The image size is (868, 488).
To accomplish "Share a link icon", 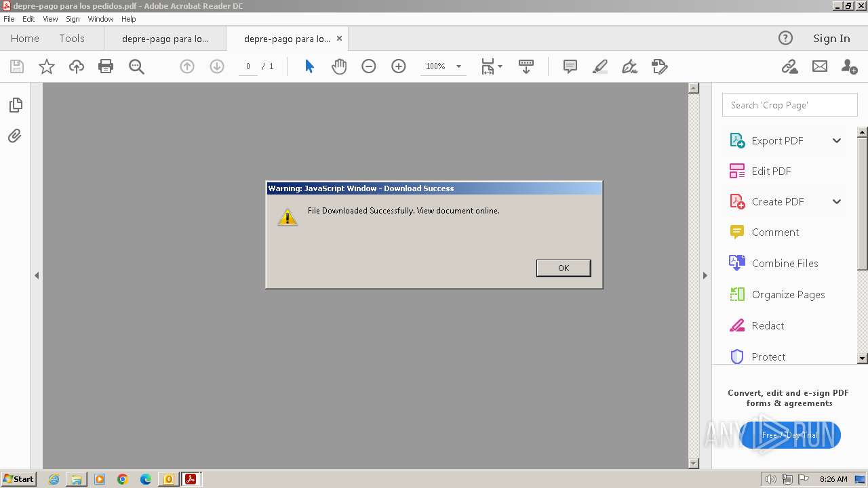I will coord(789,66).
